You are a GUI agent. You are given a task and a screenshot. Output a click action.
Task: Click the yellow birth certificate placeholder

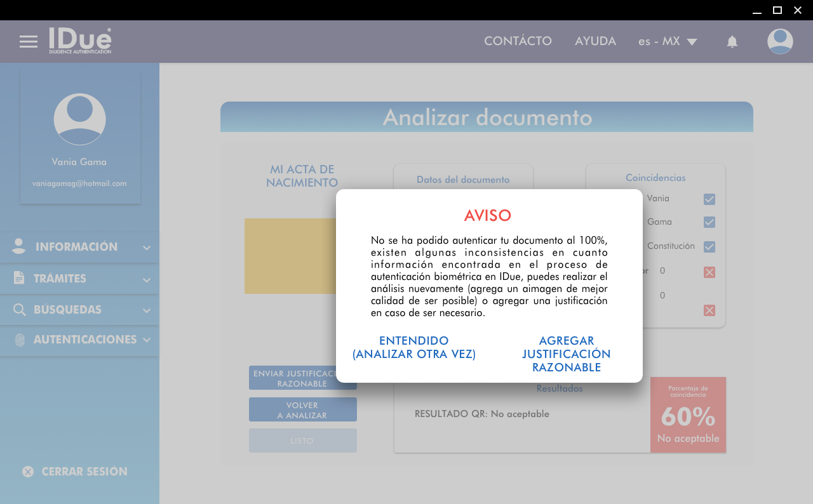(290, 256)
